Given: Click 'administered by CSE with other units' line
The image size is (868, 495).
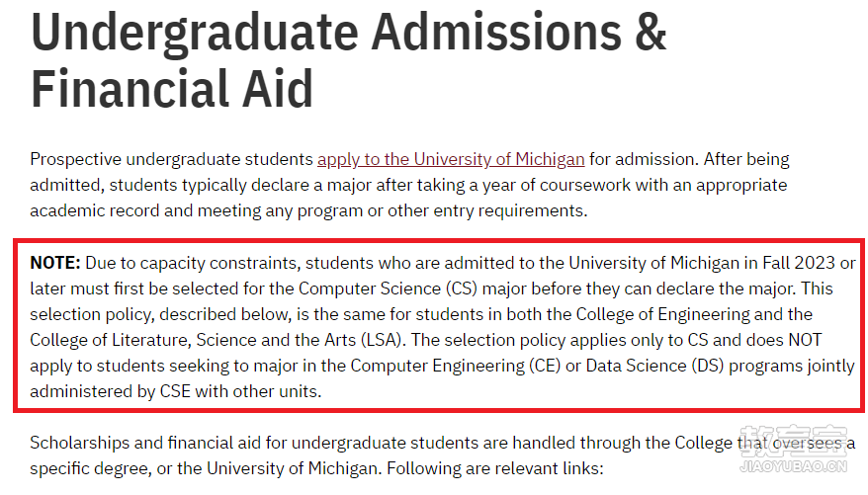Looking at the screenshot, I should pos(176,391).
